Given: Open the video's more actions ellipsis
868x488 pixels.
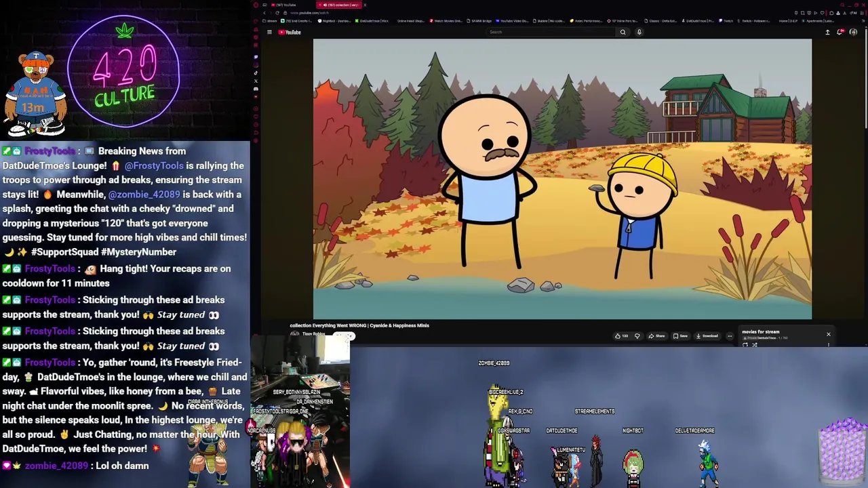Looking at the screenshot, I should [730, 336].
